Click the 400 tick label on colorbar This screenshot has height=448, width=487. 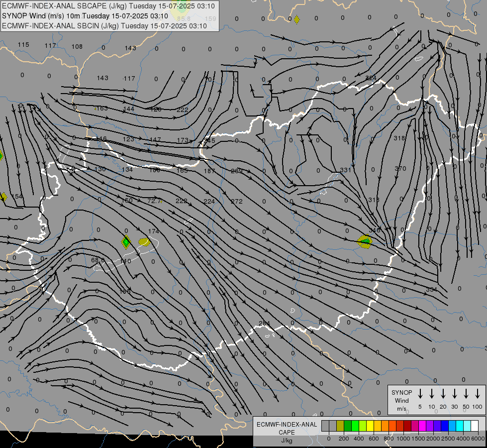pyautogui.click(x=359, y=439)
